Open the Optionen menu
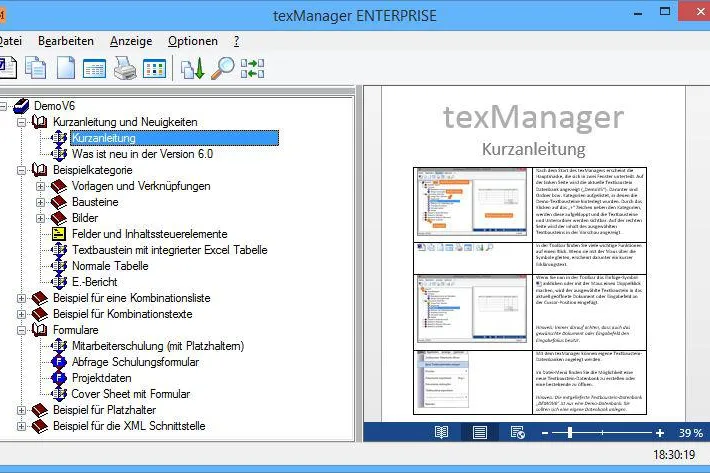The width and height of the screenshot is (710, 473). (193, 41)
